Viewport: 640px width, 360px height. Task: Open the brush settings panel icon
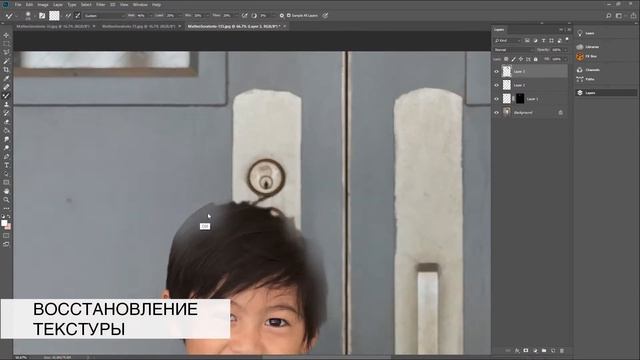pos(42,16)
